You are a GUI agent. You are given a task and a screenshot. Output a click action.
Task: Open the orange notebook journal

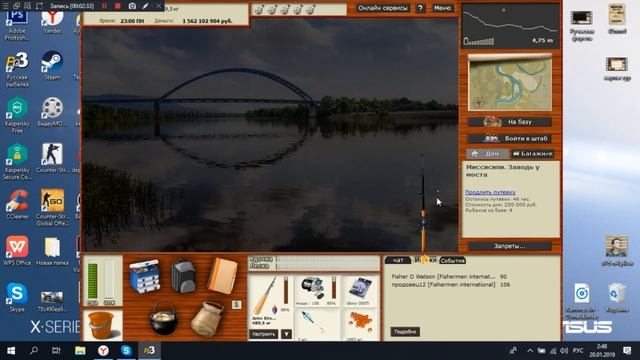pos(222,276)
